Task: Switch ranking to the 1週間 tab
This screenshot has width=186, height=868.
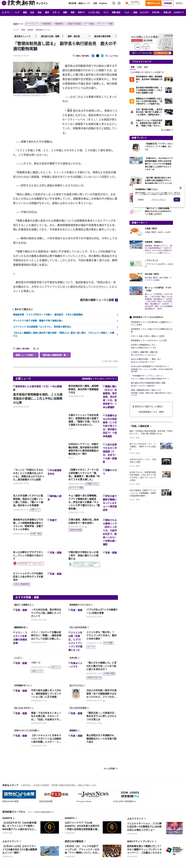Action: tap(139, 67)
